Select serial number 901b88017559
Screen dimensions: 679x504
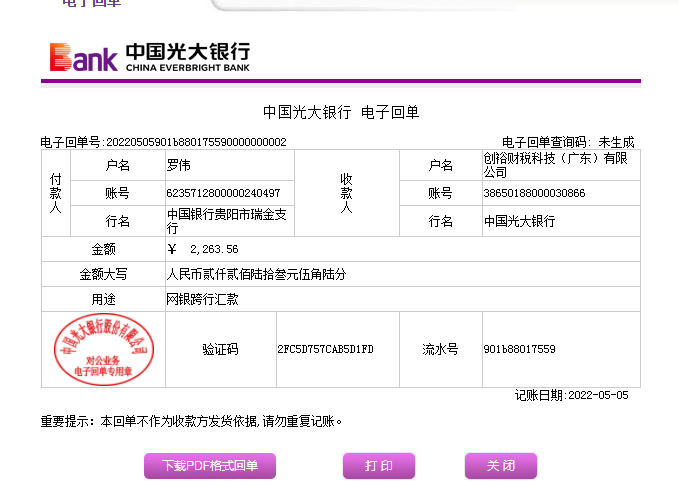click(519, 349)
